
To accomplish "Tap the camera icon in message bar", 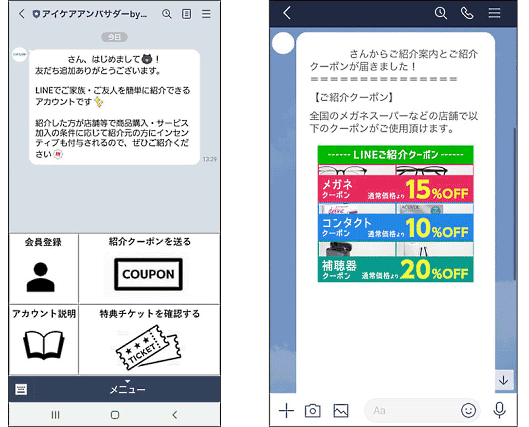I will tap(312, 410).
